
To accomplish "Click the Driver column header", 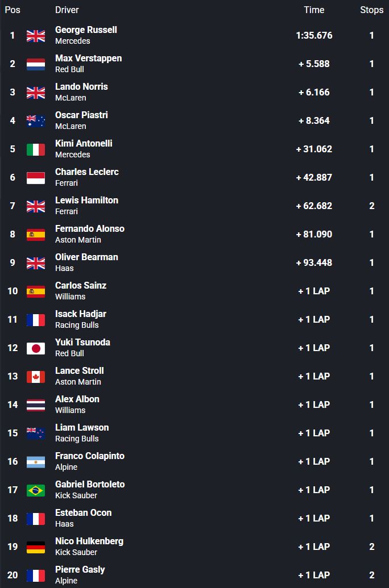I will click(x=67, y=10).
